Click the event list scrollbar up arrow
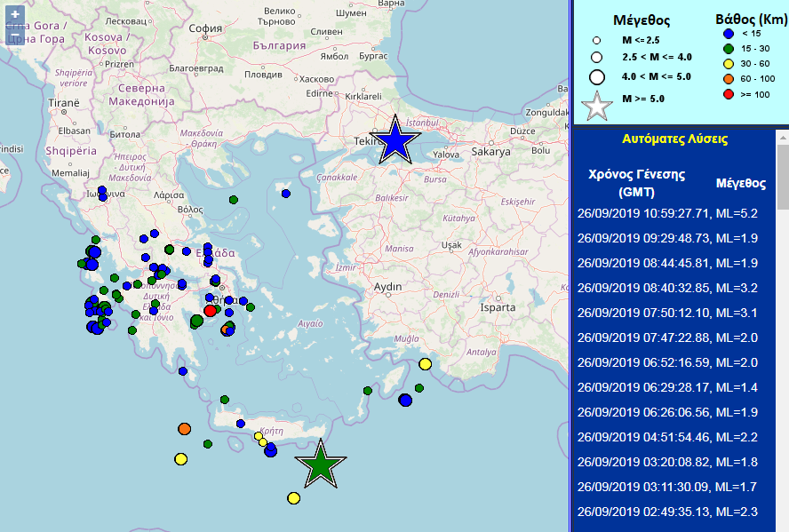This screenshot has height=532, width=789. (782, 138)
